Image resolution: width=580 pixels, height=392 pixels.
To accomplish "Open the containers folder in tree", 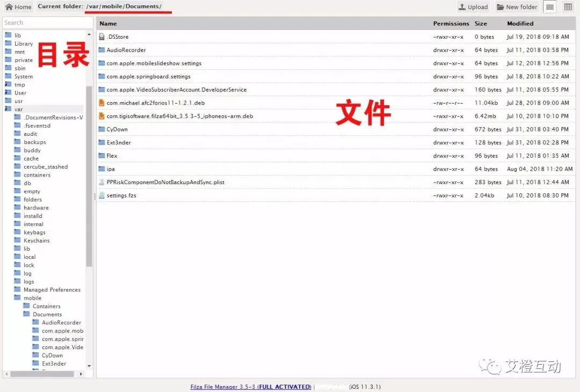I will pos(37,175).
